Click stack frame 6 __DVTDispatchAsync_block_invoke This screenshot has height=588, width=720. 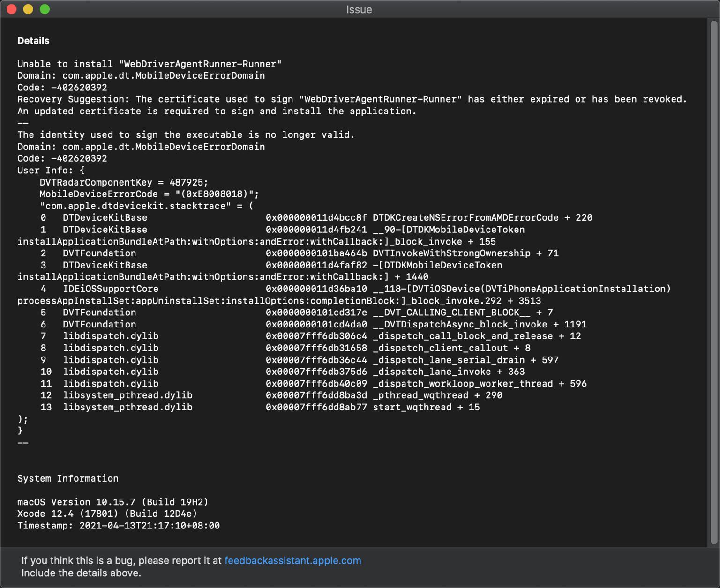click(314, 324)
